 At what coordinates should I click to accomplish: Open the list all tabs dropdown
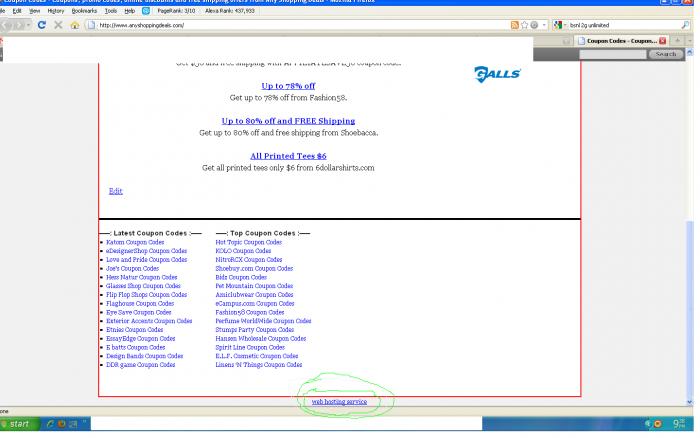point(690,41)
